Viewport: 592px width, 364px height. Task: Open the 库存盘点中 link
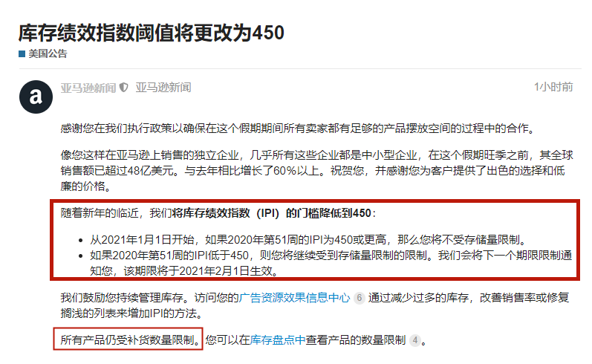coord(278,340)
